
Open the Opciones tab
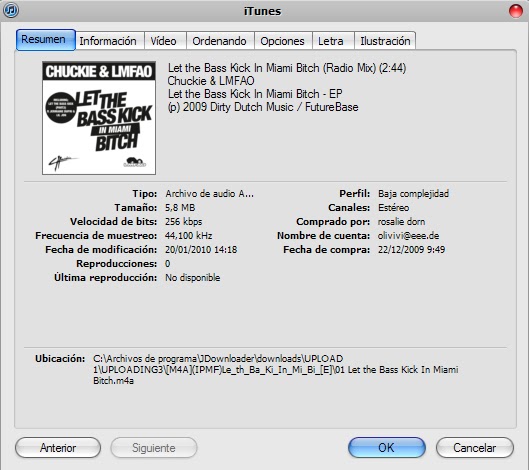(283, 41)
